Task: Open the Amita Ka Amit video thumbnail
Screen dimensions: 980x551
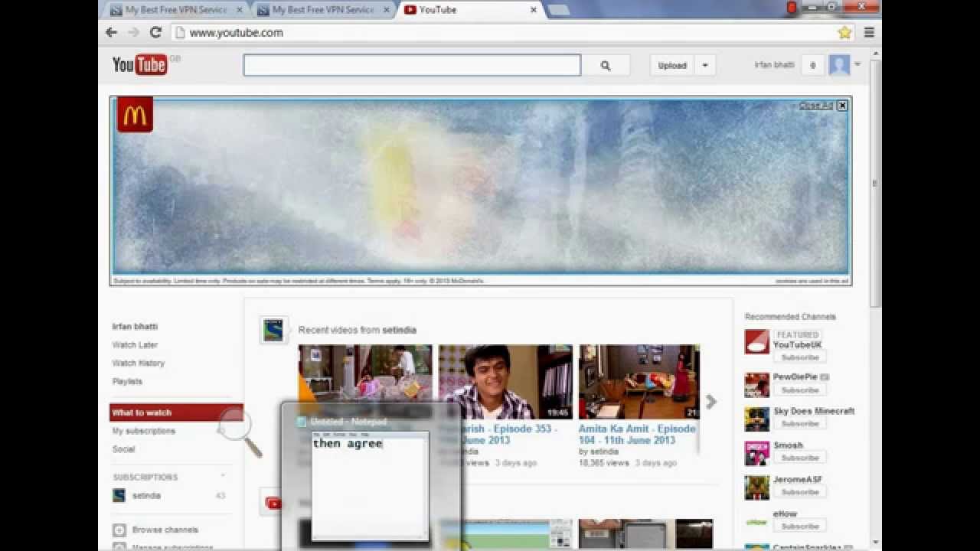Action: pos(639,382)
